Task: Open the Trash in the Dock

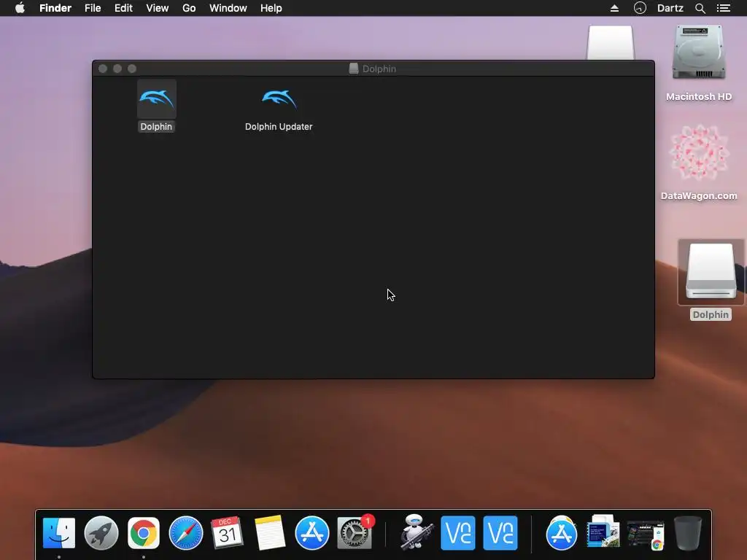Action: click(x=688, y=533)
